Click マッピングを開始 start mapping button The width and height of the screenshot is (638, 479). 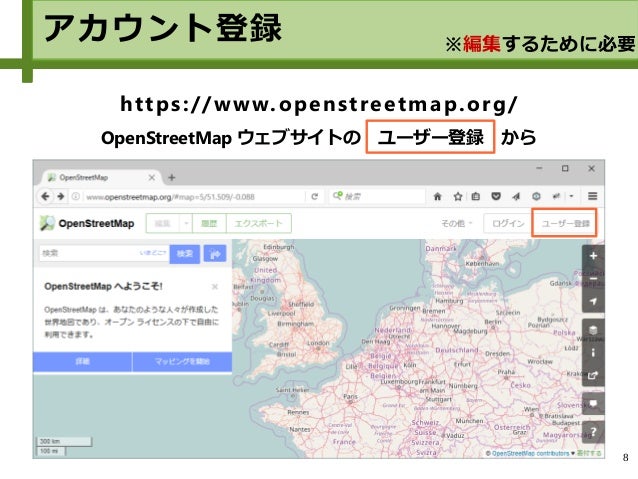(182, 361)
